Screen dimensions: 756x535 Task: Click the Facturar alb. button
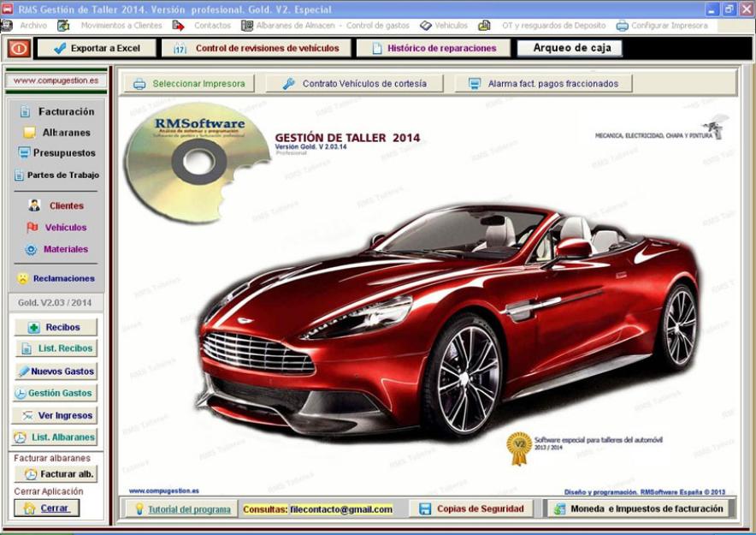[x=56, y=474]
